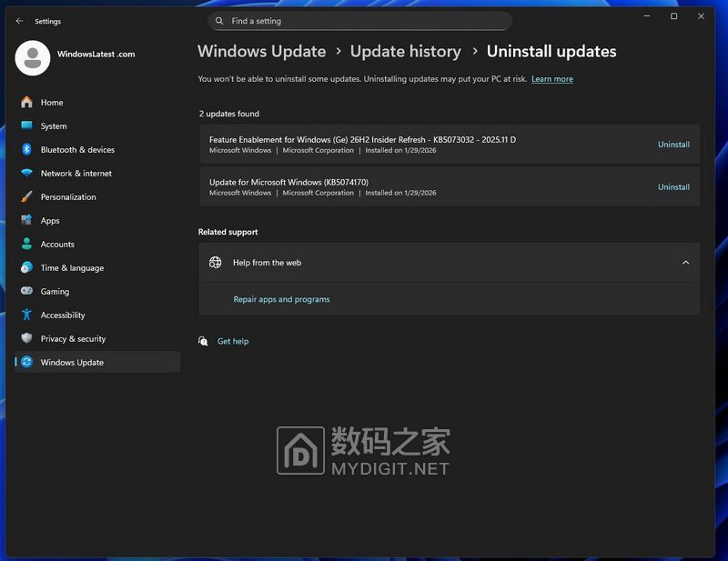
Task: Select Accessibility in sidebar
Action: pyautogui.click(x=97, y=316)
